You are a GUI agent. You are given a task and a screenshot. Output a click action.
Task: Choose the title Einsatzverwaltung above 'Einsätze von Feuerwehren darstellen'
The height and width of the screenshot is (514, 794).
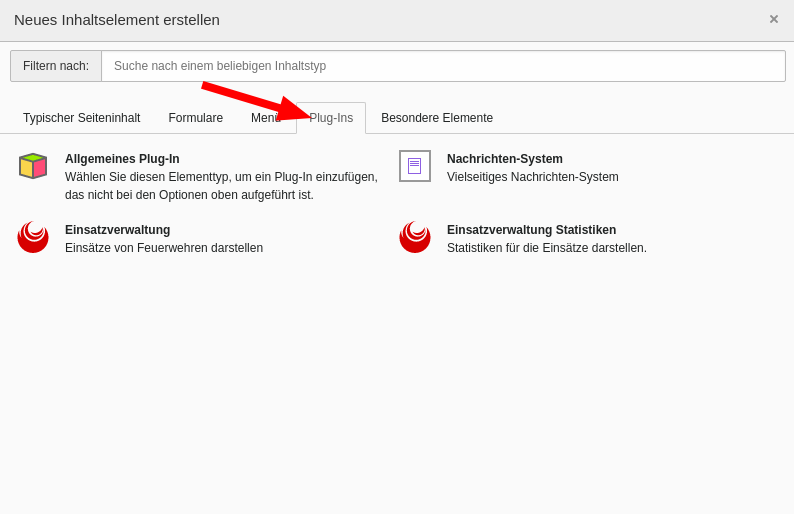click(117, 230)
